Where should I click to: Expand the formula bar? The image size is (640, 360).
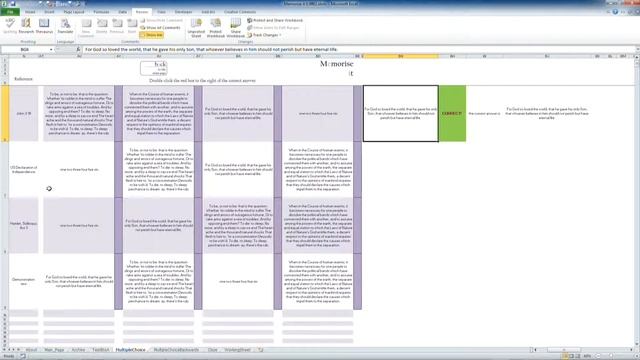(x=637, y=49)
